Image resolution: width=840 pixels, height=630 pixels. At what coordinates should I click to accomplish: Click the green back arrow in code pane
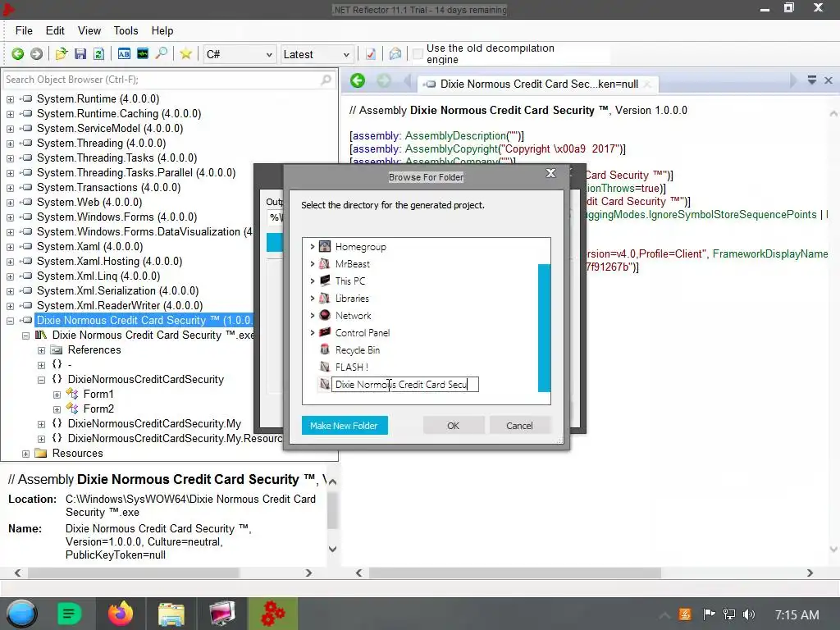point(358,81)
